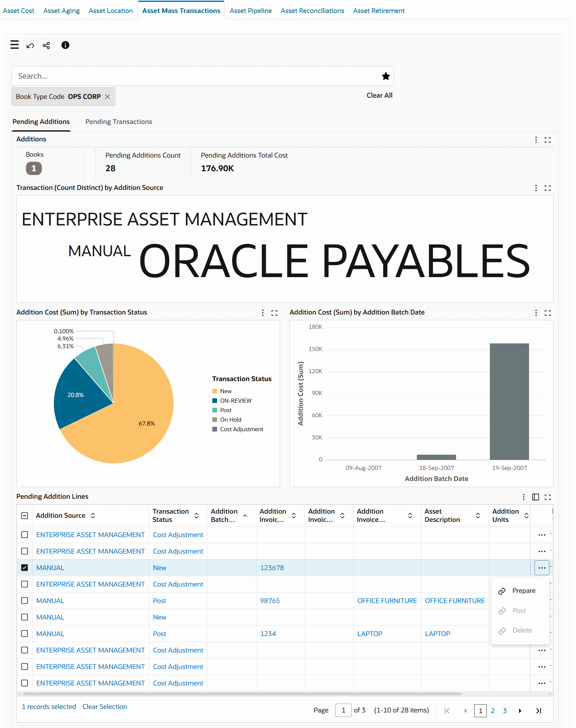Open the Asset Retirement tab
Viewport: 576px width, 728px height.
pyautogui.click(x=379, y=11)
